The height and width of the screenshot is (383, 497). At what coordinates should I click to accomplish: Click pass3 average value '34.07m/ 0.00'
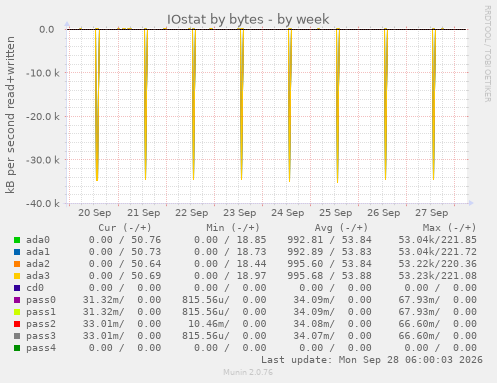[x=332, y=336]
